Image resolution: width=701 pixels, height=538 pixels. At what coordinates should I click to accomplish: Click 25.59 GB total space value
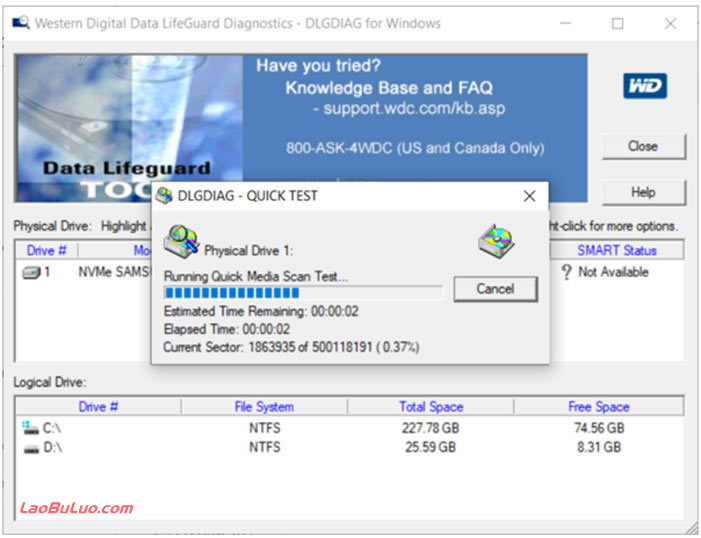pyautogui.click(x=431, y=447)
